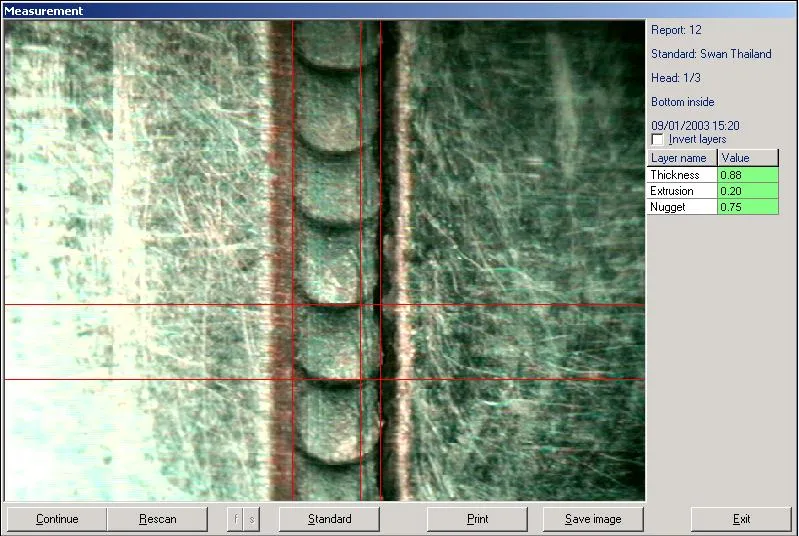Screen dimensions: 799x536
Task: Save image of the measurement
Action: (x=593, y=519)
